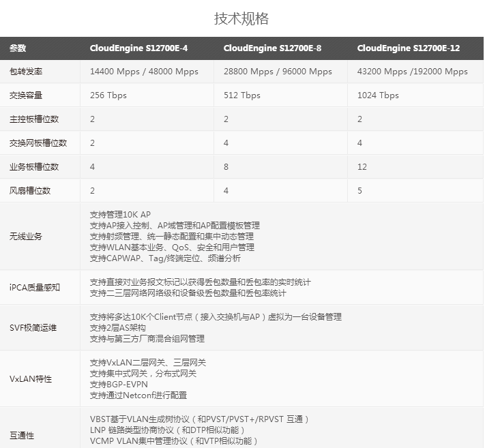This screenshot has height=448, width=485.
Task: Click the VBST基于VLAN生成树协议 line
Action: coord(199,419)
